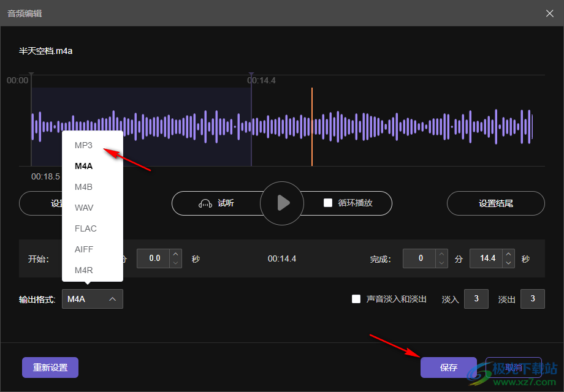The image size is (564, 392).
Task: Click the orange playhead on waveform
Action: click(312, 126)
